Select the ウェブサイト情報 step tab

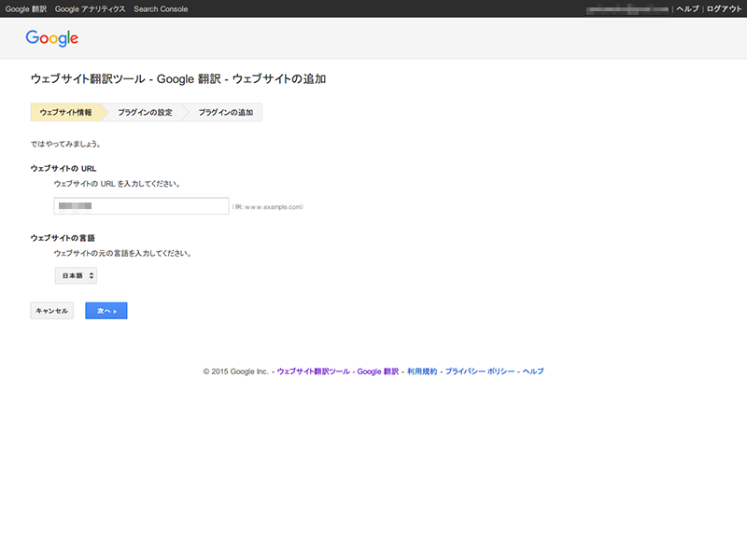pos(66,112)
